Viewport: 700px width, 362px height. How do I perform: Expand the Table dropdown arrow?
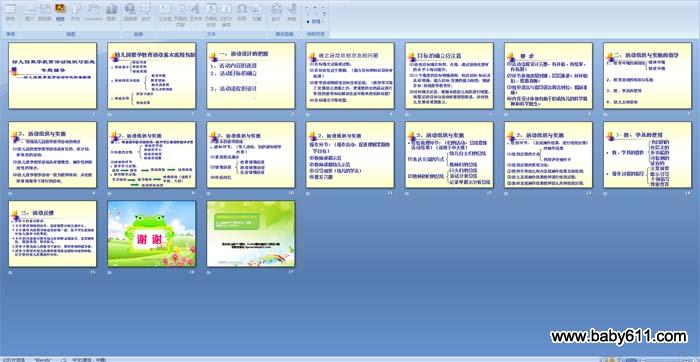10,25
